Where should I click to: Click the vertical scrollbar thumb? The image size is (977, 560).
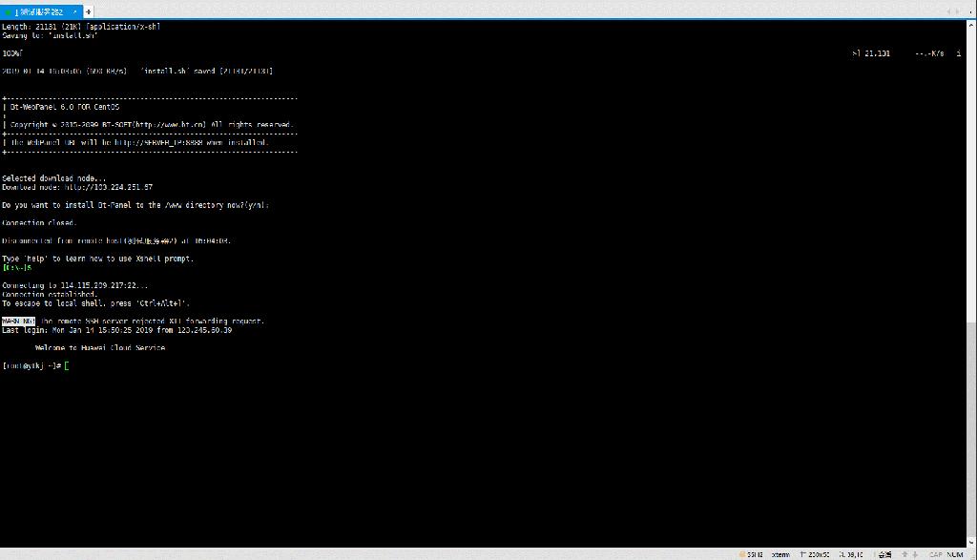971,430
